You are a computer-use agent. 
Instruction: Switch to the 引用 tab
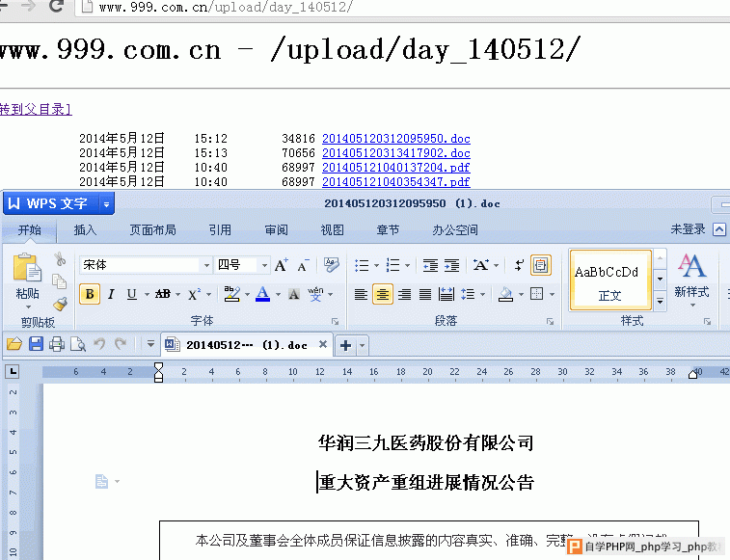pyautogui.click(x=220, y=230)
